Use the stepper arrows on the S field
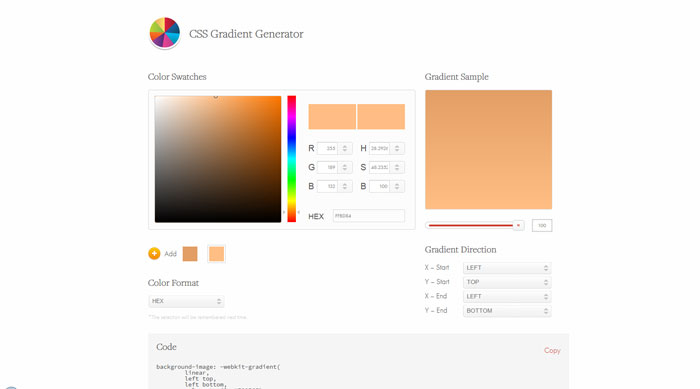 tap(397, 167)
